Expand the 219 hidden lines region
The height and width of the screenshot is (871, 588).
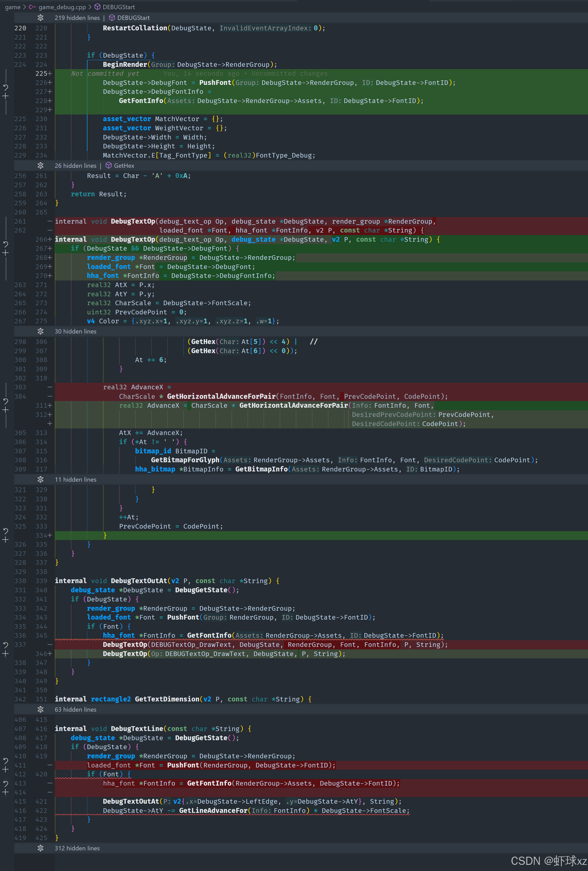pyautogui.click(x=41, y=18)
